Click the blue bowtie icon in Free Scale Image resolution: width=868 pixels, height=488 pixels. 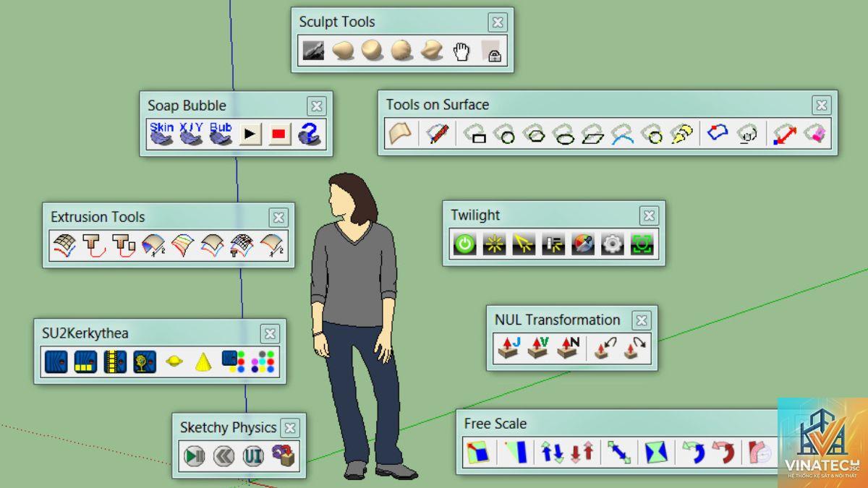tap(657, 453)
